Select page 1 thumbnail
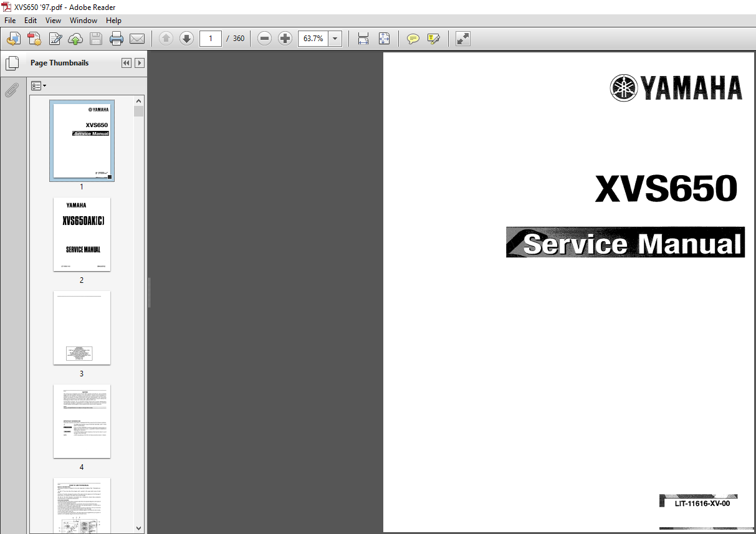The image size is (756, 534). point(82,141)
